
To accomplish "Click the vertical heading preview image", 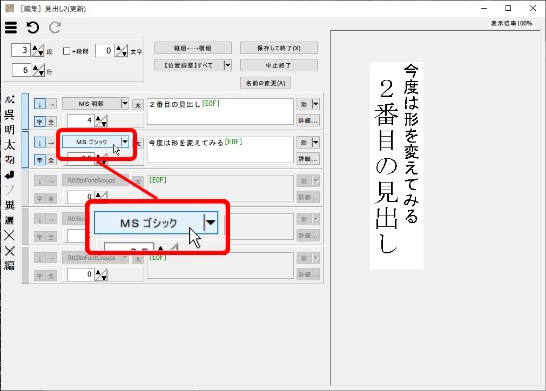I will click(397, 165).
